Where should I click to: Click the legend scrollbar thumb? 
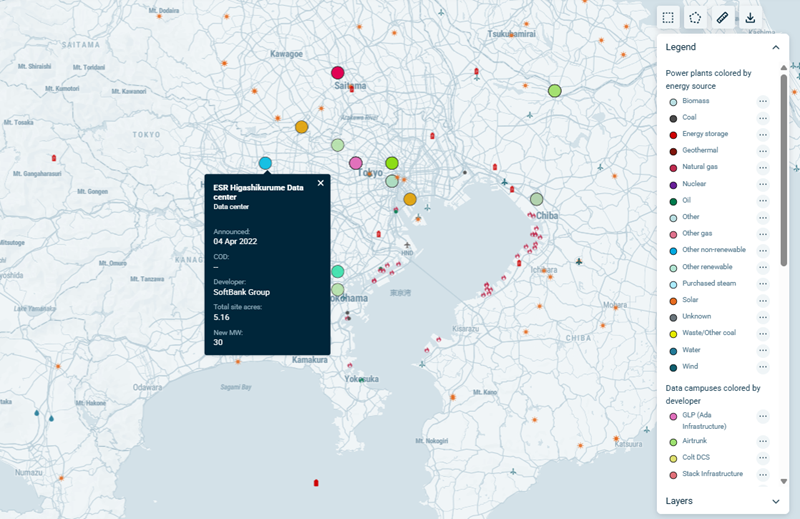[x=784, y=170]
